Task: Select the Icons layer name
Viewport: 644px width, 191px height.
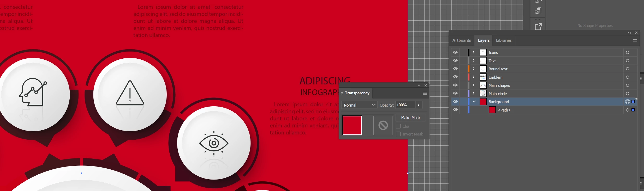Action: 493,53
